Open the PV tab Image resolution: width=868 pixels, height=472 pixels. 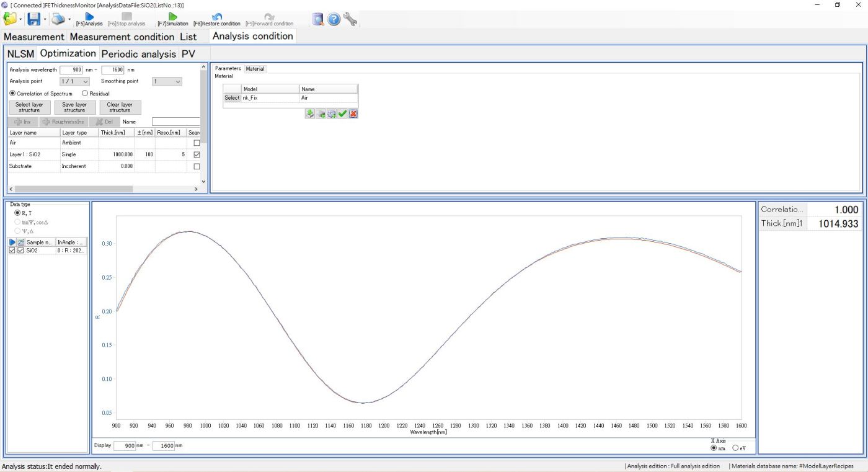click(x=188, y=54)
